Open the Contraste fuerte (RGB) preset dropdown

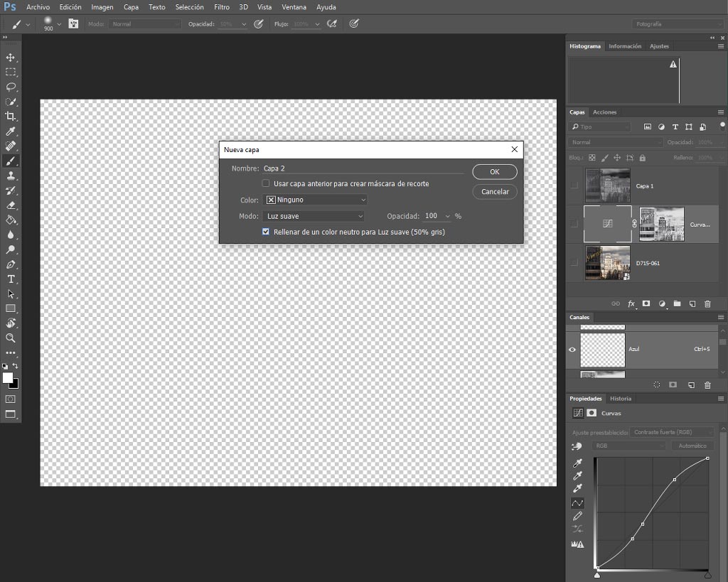[x=672, y=432]
